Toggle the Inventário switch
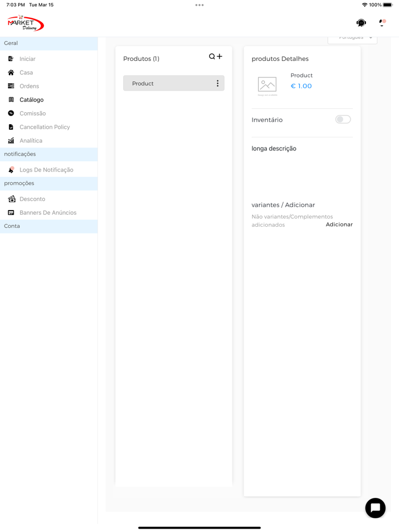The width and height of the screenshot is (399, 532). tap(343, 120)
